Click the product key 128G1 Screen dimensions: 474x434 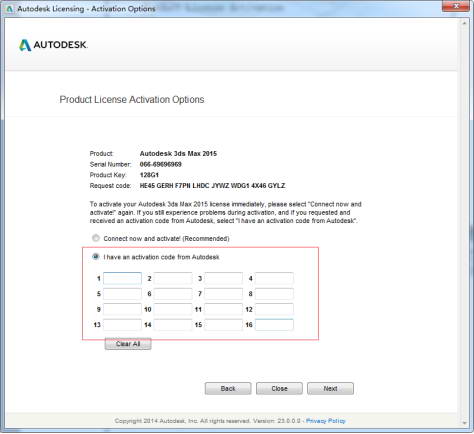[x=149, y=175]
